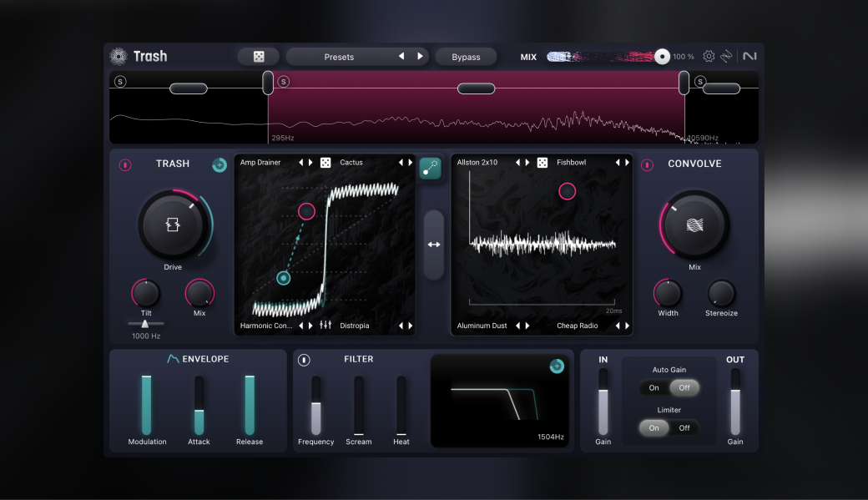
Task: Click the Tilt knob
Action: coord(146,294)
